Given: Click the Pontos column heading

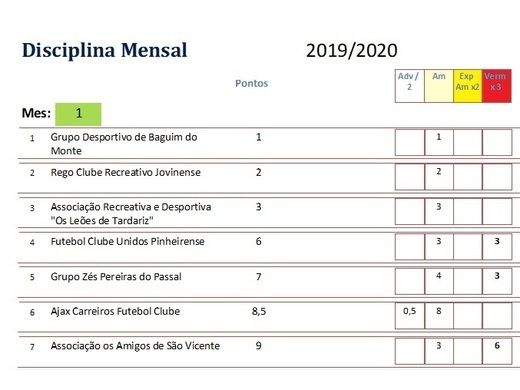Looking at the screenshot, I should (x=252, y=83).
